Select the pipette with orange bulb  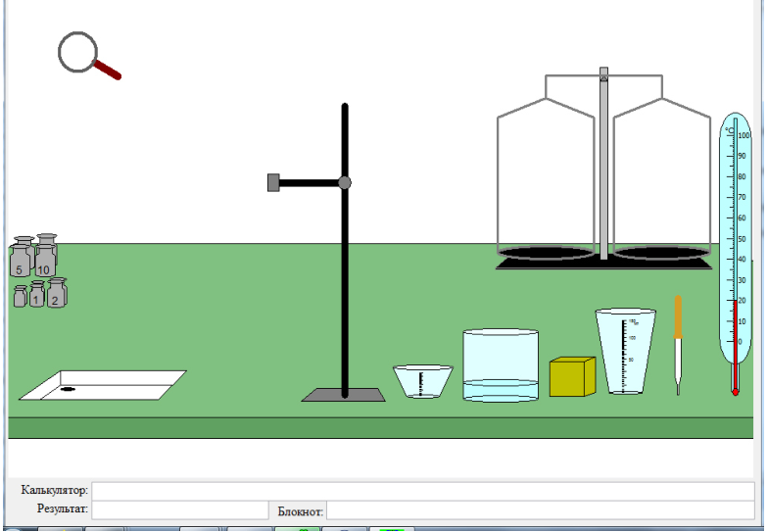[x=678, y=345]
